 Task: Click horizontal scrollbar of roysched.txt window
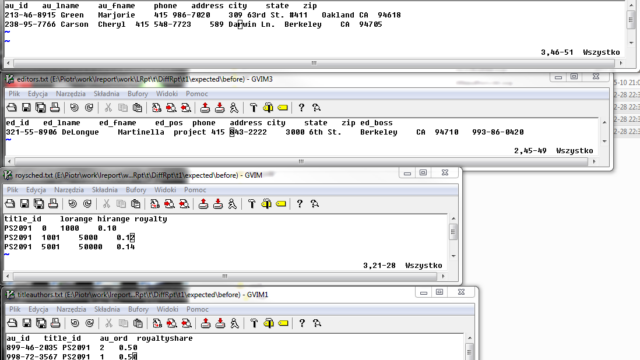[x=224, y=276]
